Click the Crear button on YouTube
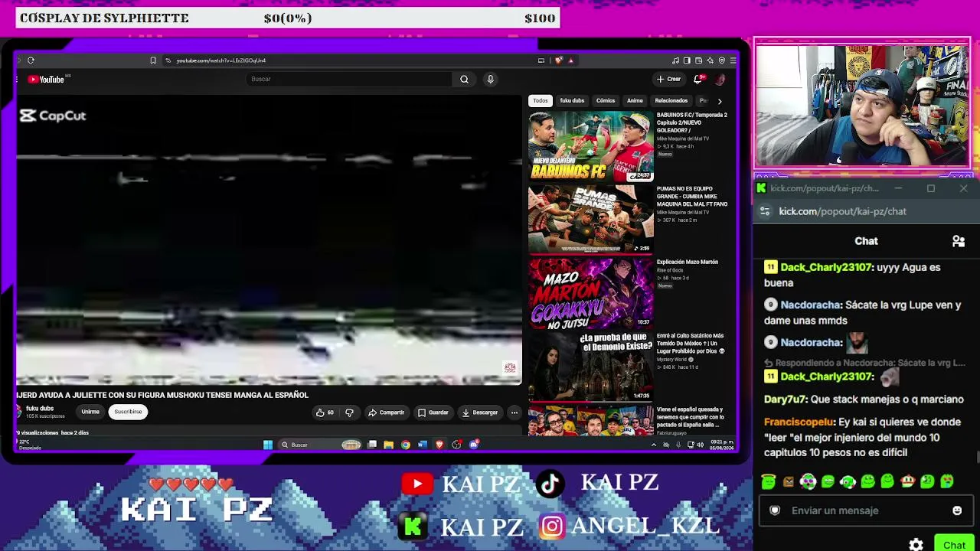The image size is (980, 551). [x=668, y=79]
